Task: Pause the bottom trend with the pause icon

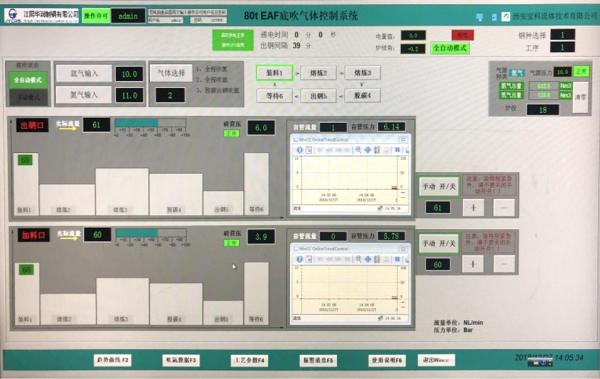Action: pyautogui.click(x=397, y=259)
